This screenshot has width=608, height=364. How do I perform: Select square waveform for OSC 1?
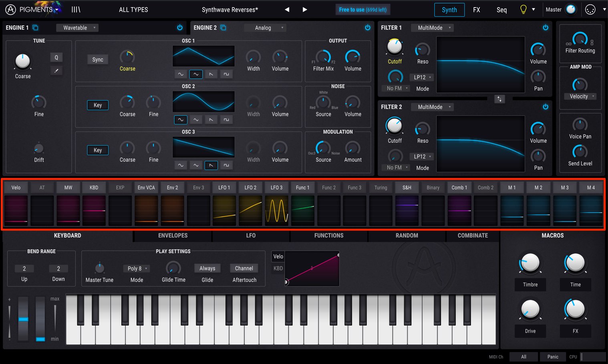[x=226, y=74]
